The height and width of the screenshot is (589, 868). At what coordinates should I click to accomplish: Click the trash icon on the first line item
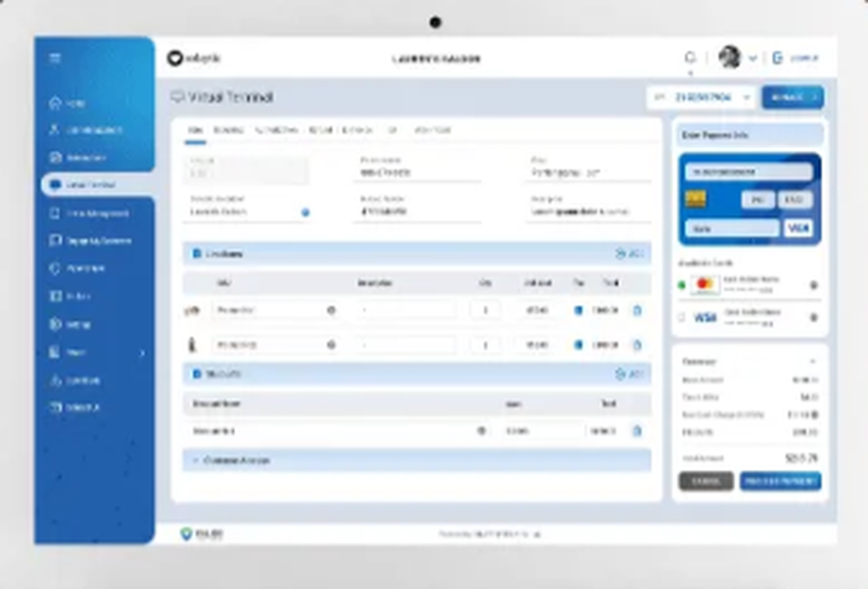click(x=638, y=312)
